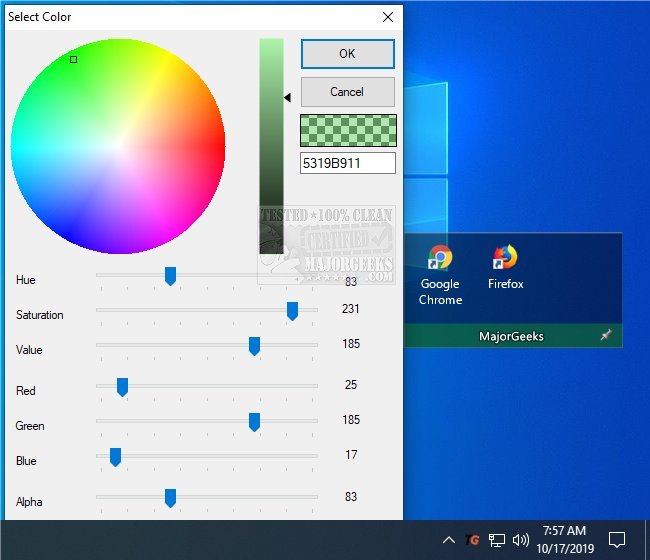Click the Alpha slider handle
The height and width of the screenshot is (560, 650).
click(x=170, y=498)
